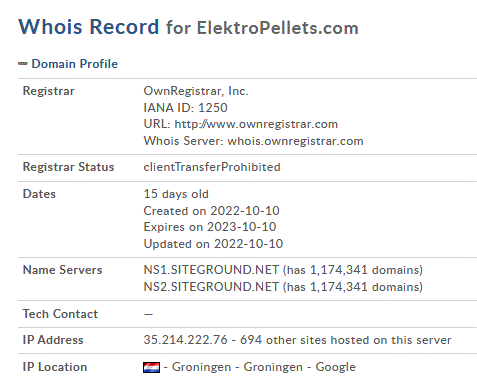Click the Updated on 2022-10-10 line
This screenshot has width=477, height=380.
pos(213,244)
